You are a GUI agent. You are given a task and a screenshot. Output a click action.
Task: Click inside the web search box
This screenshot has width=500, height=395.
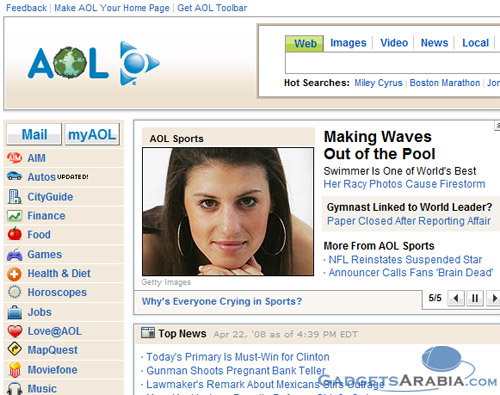click(392, 63)
